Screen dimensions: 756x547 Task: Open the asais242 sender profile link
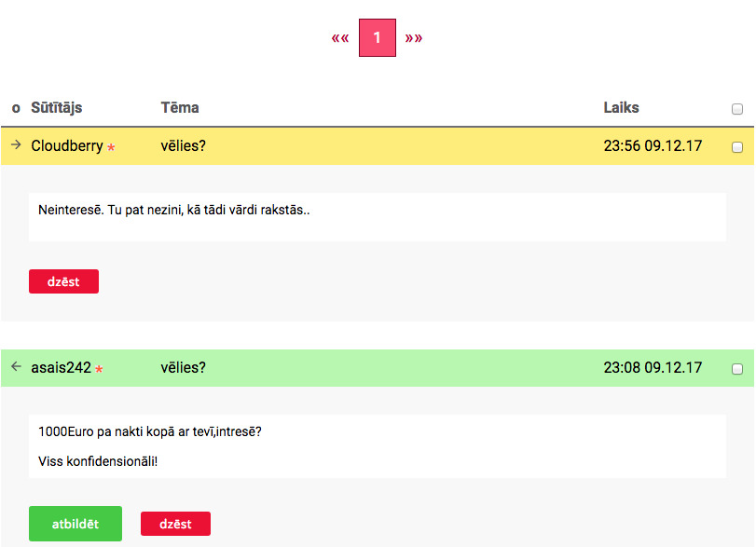tap(61, 368)
